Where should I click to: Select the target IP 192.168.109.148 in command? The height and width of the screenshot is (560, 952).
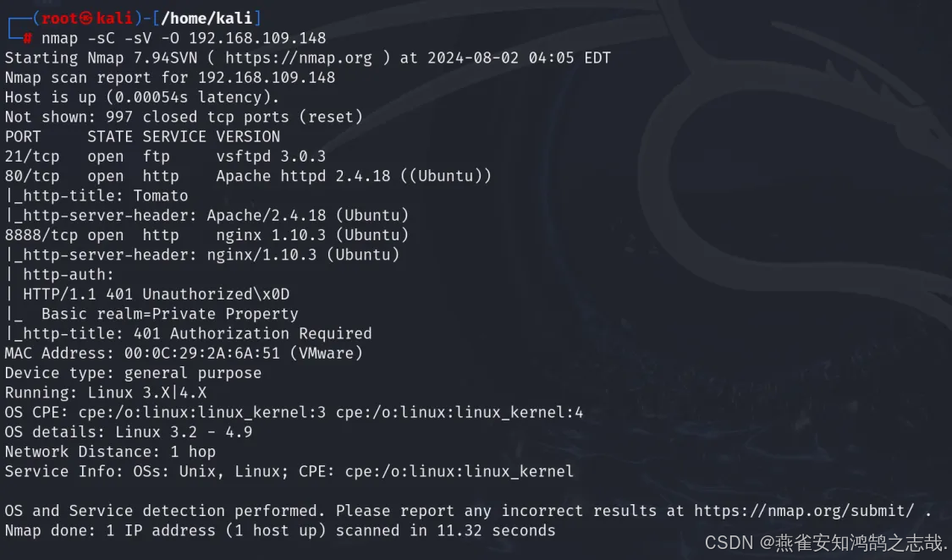[257, 38]
